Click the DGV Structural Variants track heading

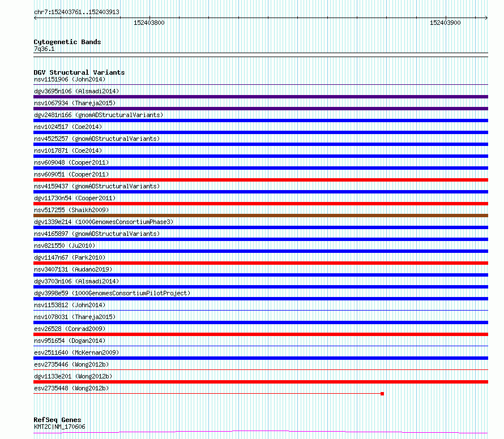point(79,72)
